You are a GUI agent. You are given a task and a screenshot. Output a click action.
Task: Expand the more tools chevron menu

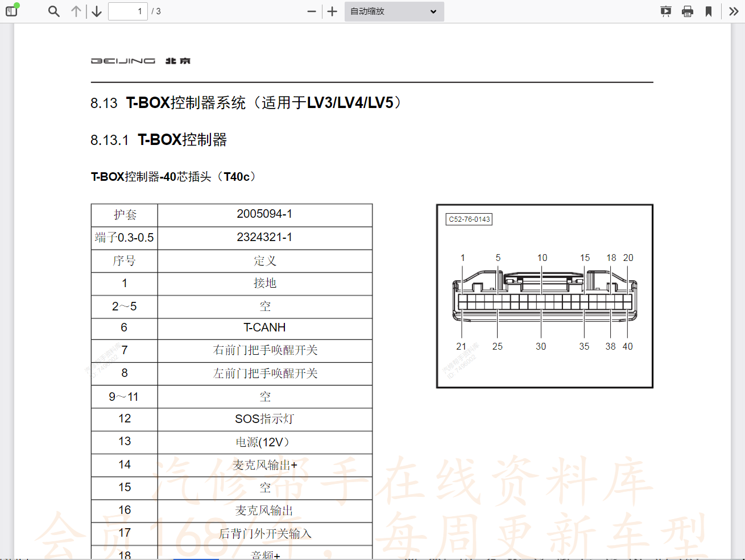[x=734, y=11]
